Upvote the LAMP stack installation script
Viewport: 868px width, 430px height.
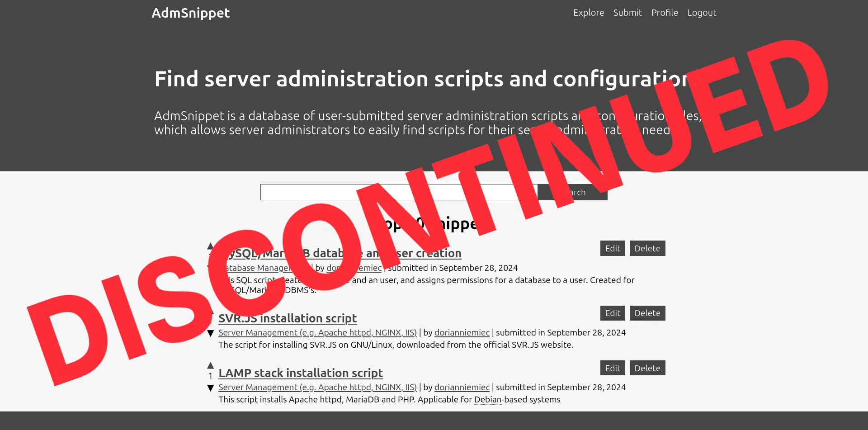pos(211,365)
